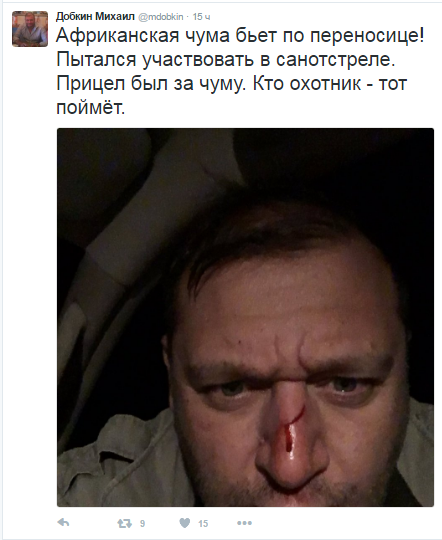442x540 pixels.
Task: Click the line Пытался участвовать в санотстреле
Action: (x=226, y=60)
